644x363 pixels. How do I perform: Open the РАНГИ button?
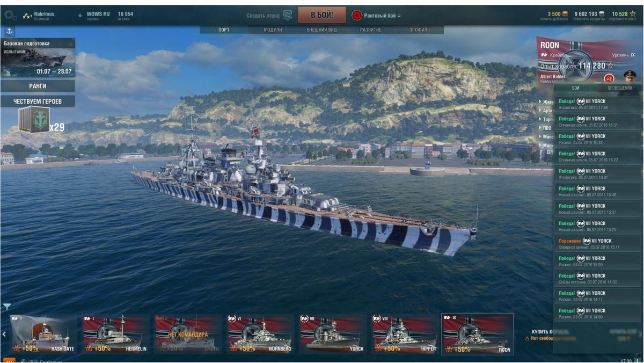pyautogui.click(x=38, y=86)
